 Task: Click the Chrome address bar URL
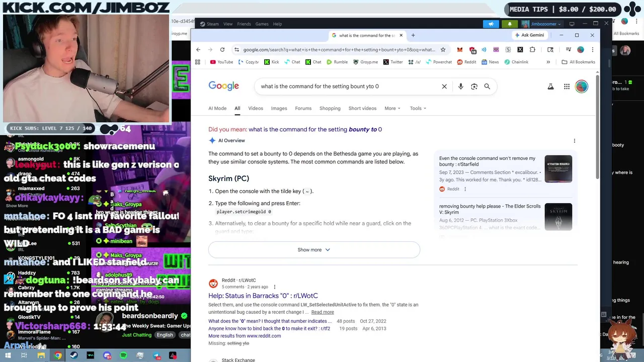pos(339,49)
